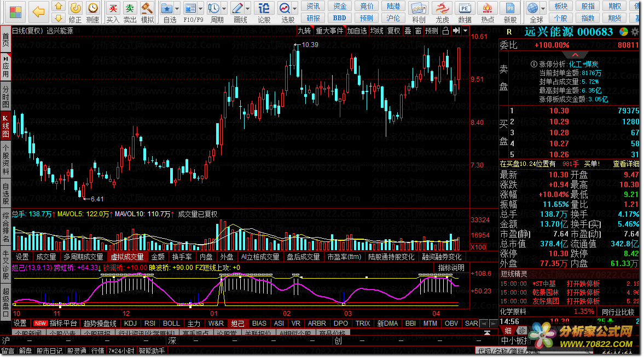Toggle 预测 forecast on the chart

click(x=431, y=31)
